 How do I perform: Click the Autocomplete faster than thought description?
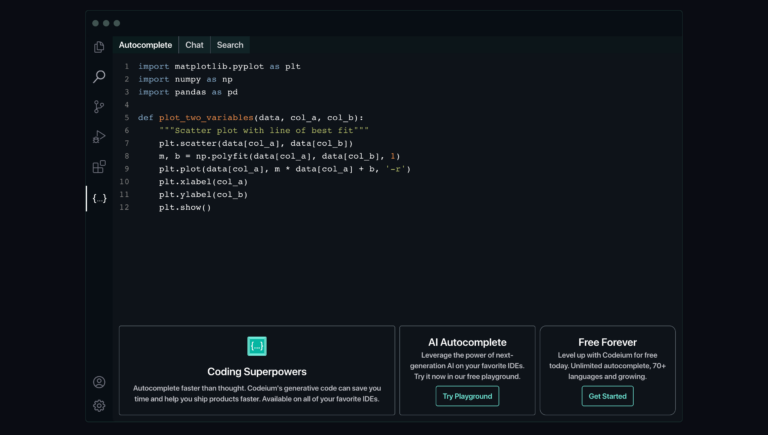[257, 393]
